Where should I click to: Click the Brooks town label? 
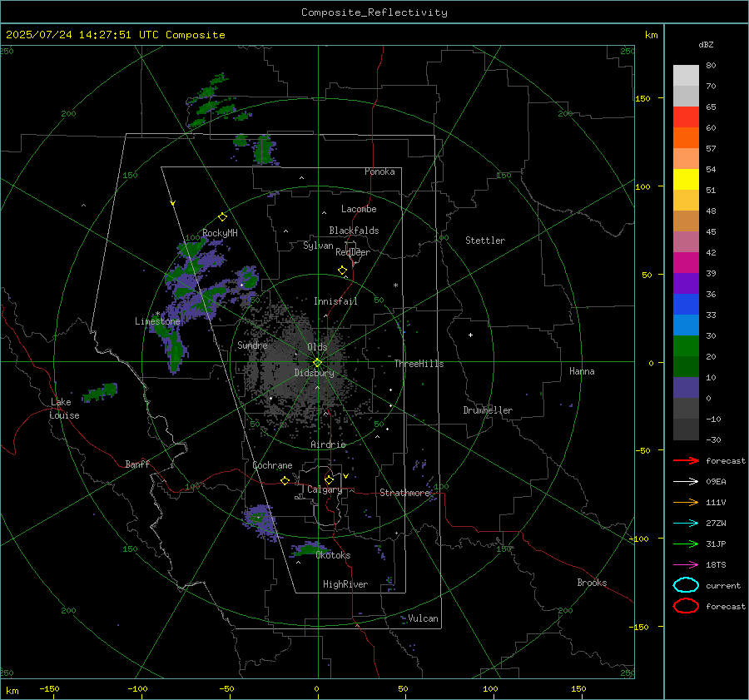pos(592,583)
